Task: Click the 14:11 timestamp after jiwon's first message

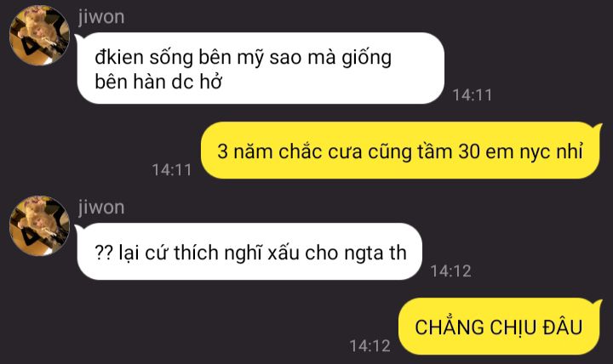Action: point(472,95)
